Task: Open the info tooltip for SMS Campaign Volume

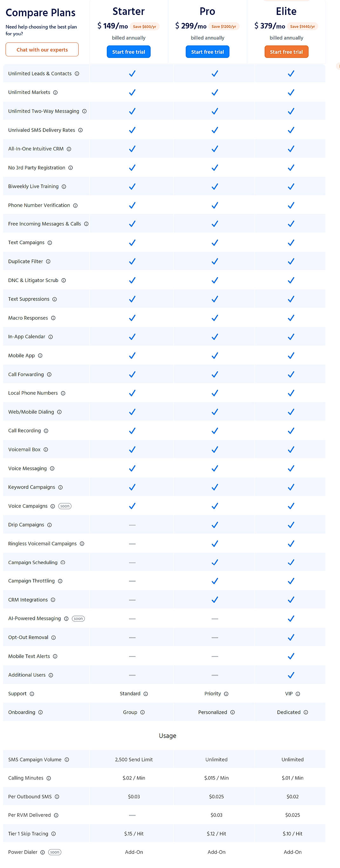Action: pos(67,760)
